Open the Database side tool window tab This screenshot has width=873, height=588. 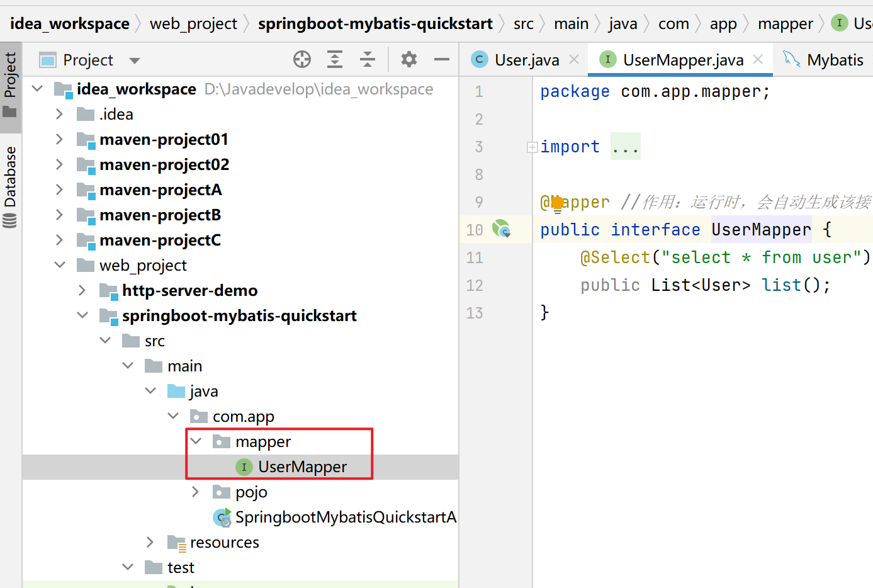[10, 187]
